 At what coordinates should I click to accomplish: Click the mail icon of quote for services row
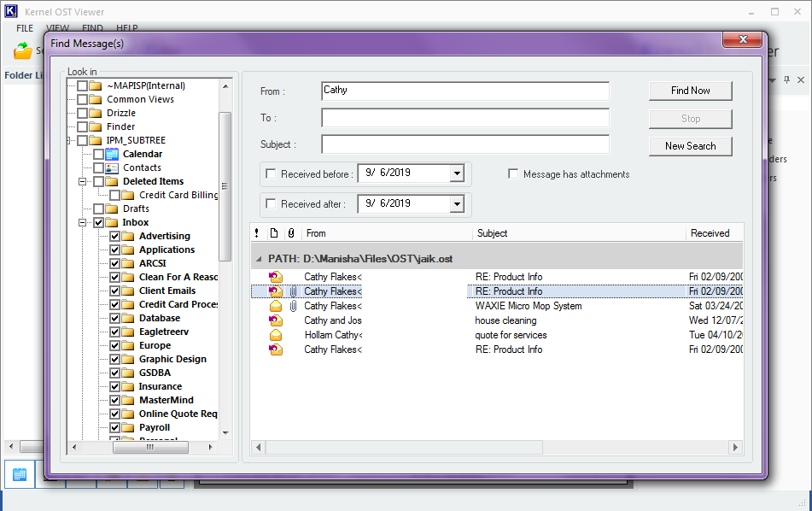tap(276, 335)
